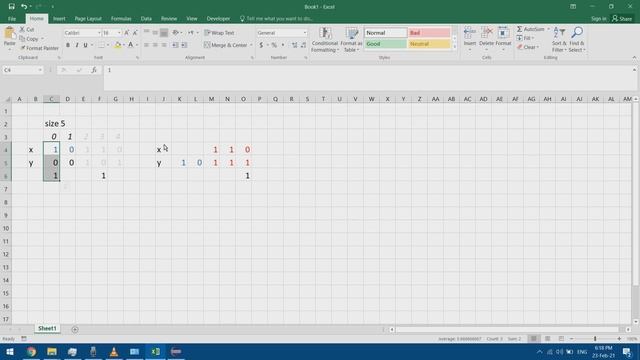Align text to the right
This screenshot has width=640, height=360.
pos(164,45)
